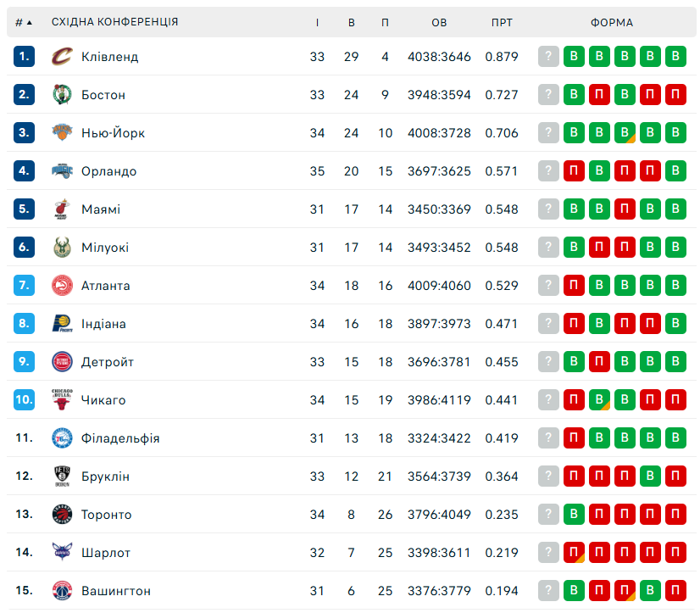Click Вашингтон's last red П form badge
700x613 pixels.
(676, 591)
